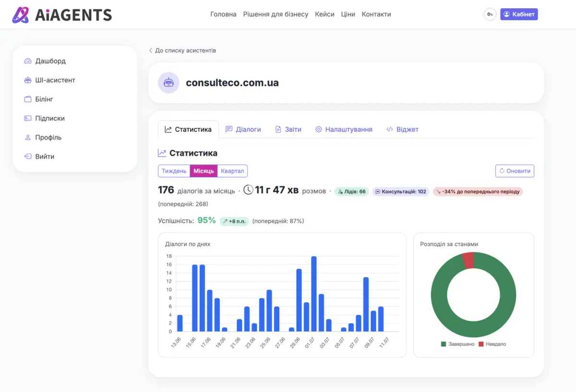
Task: Click the robot avatar beside consulteco.com.ua
Action: (x=168, y=83)
